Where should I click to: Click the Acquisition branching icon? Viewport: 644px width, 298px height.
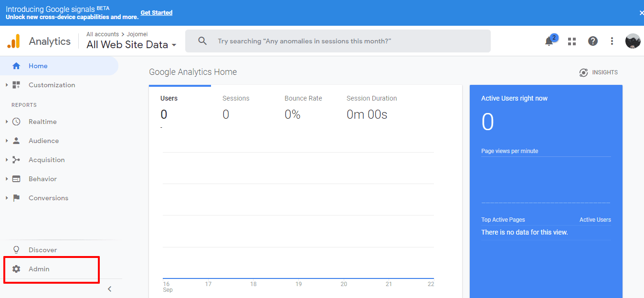point(16,160)
